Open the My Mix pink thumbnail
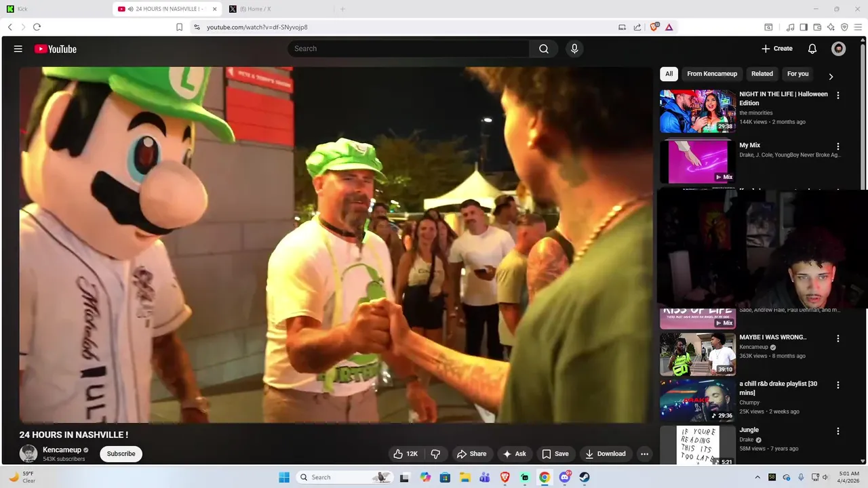 pyautogui.click(x=698, y=162)
